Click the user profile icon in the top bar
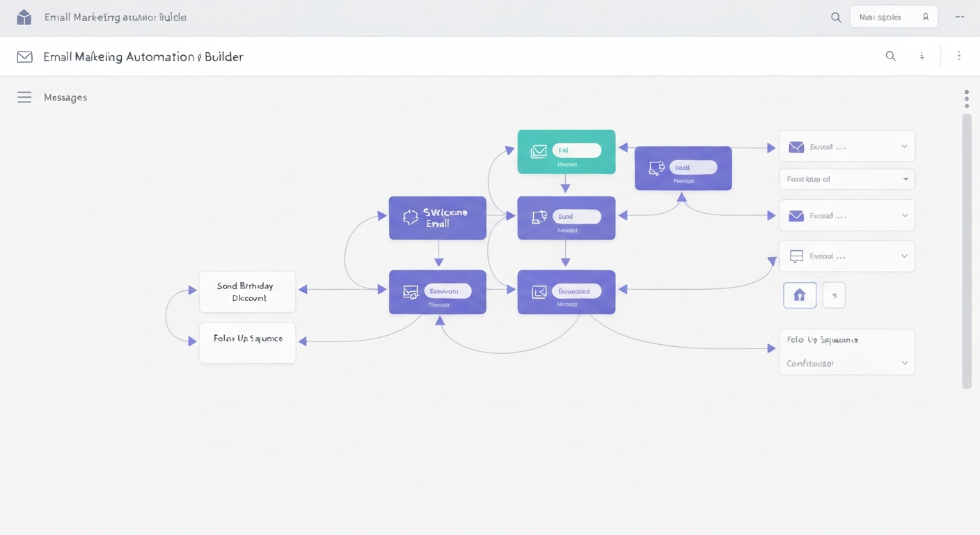980x535 pixels. point(926,17)
